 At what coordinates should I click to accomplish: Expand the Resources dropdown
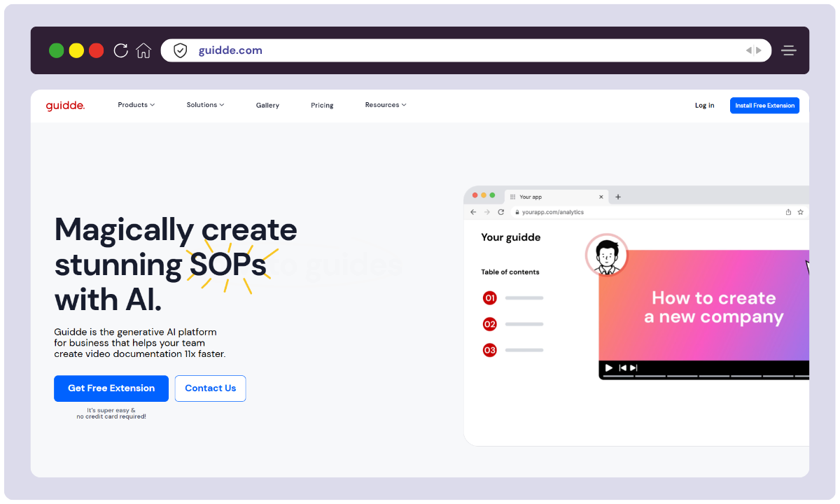[x=386, y=105]
